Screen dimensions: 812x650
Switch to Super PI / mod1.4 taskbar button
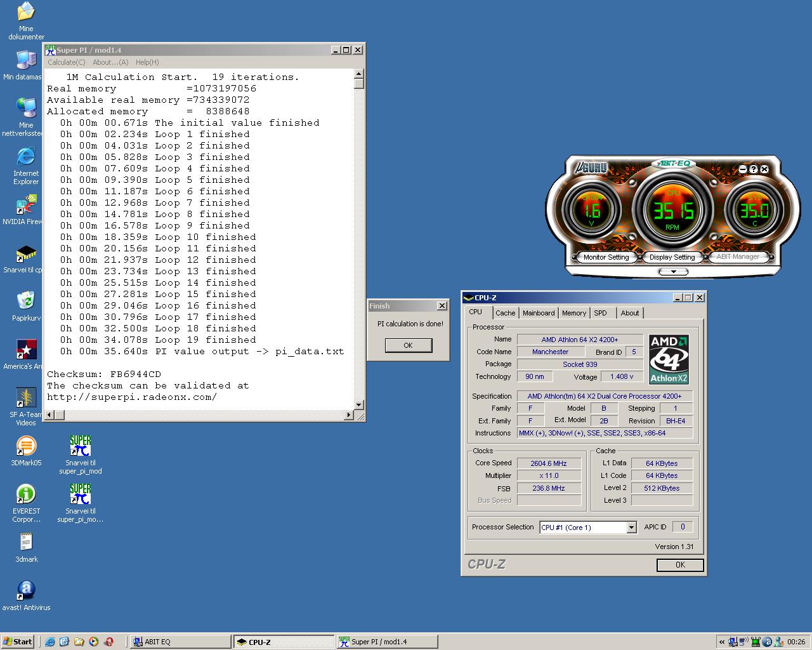[387, 642]
